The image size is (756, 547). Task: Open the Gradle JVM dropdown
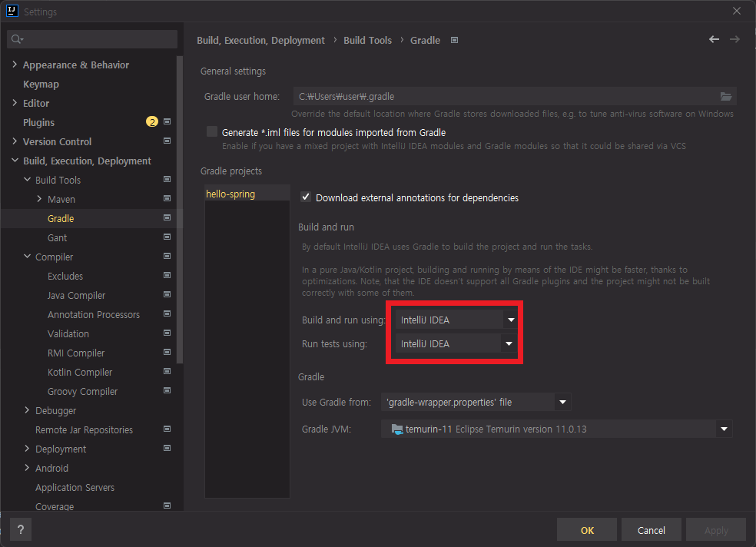click(x=557, y=429)
